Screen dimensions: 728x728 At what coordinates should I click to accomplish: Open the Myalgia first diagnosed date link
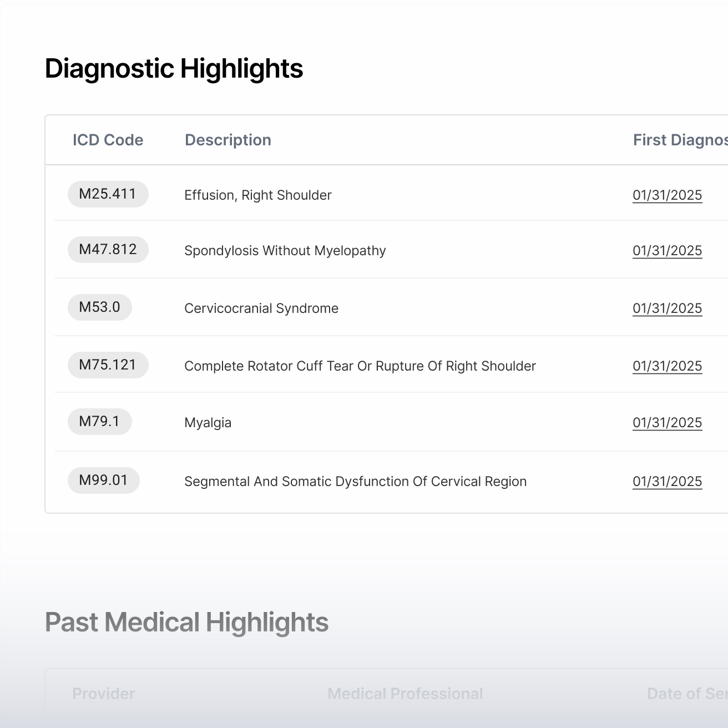tap(667, 423)
